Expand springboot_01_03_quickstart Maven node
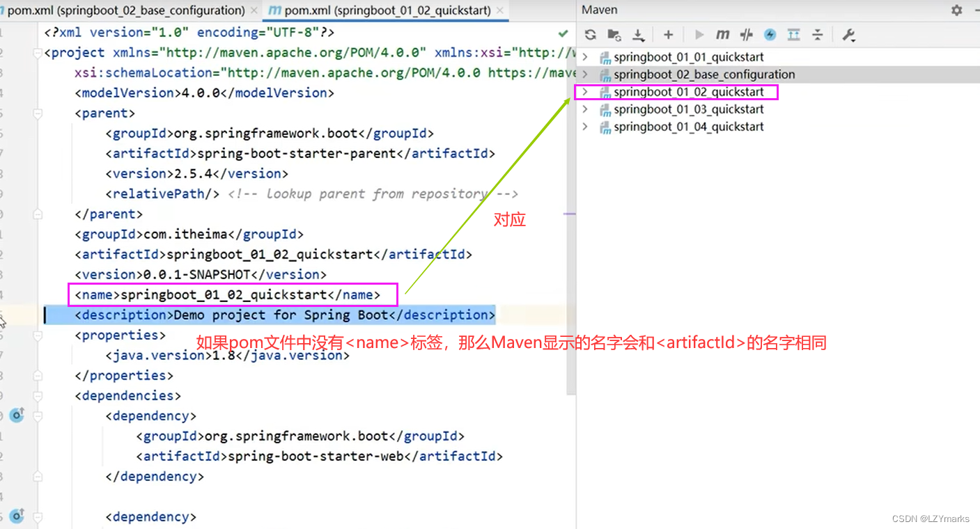This screenshot has height=529, width=980. (585, 109)
